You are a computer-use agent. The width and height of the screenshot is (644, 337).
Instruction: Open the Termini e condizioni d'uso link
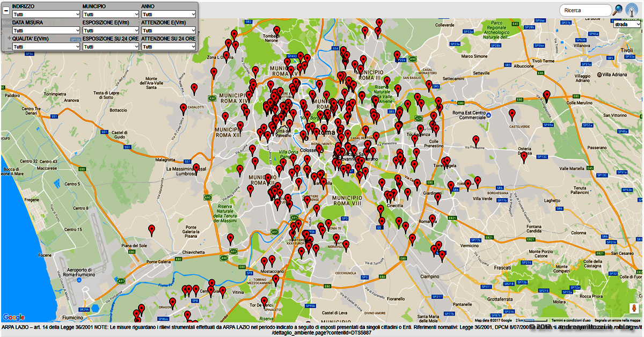click(571, 320)
